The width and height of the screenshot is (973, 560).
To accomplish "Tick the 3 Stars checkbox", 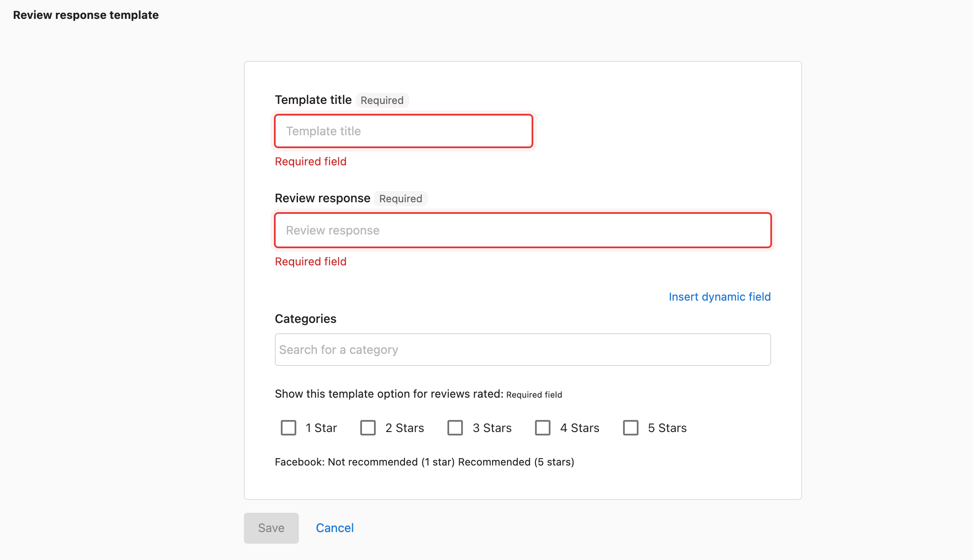I will (455, 428).
